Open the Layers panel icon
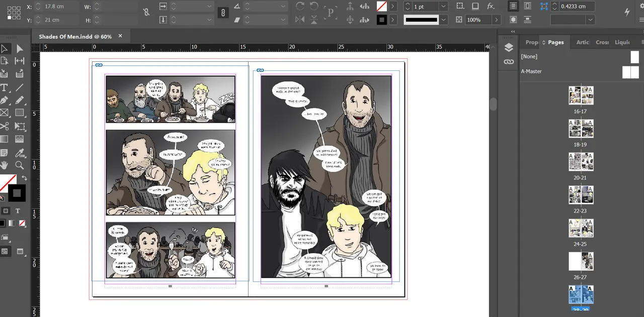Viewport: 644px width, 317px height. click(509, 47)
